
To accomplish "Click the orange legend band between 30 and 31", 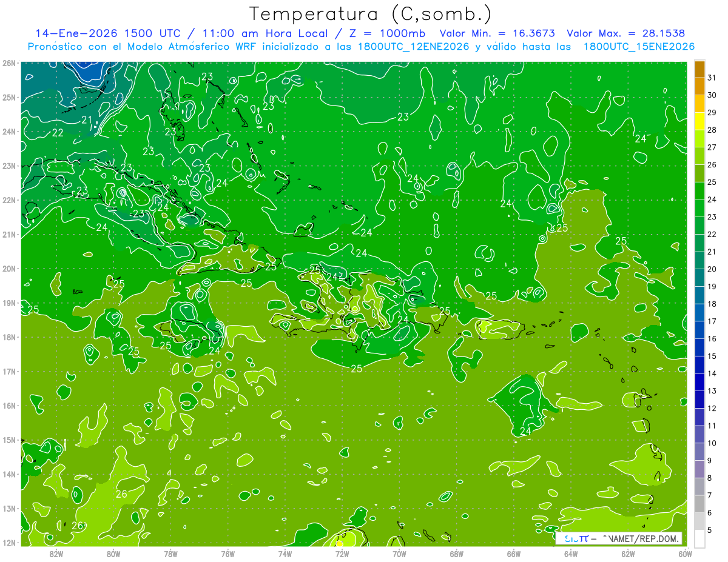I will click(x=699, y=87).
